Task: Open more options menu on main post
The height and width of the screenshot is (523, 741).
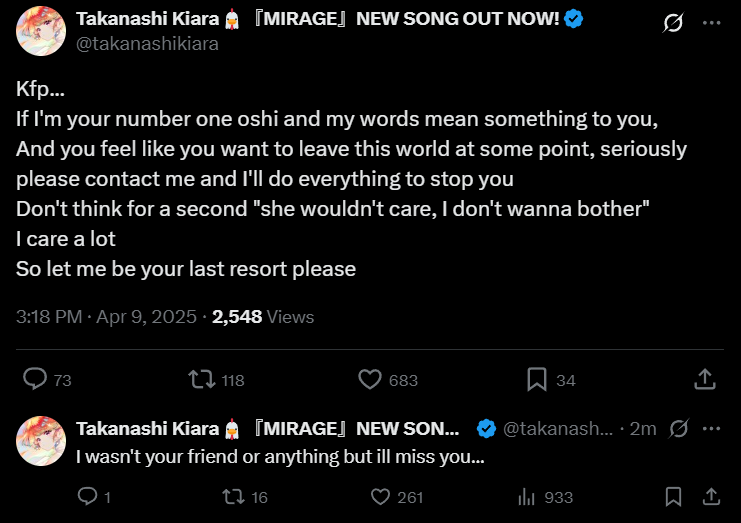Action: pos(711,22)
